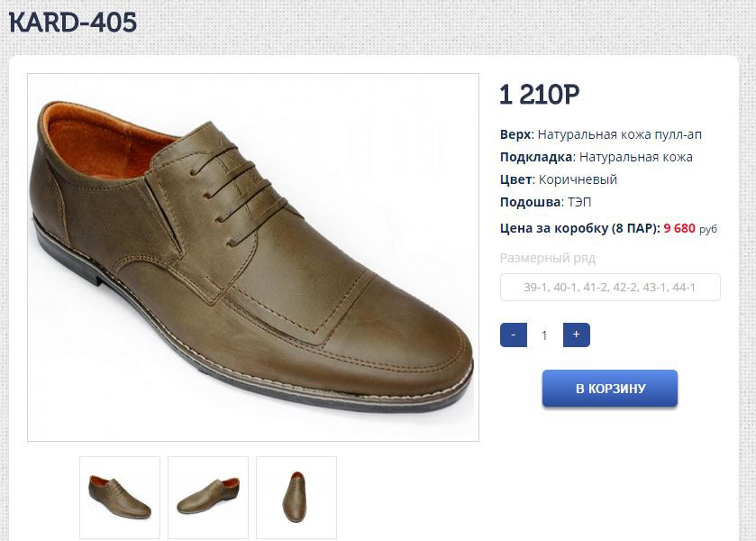Click the «руб» currency text
Viewport: 756px width, 541px height.
(x=708, y=229)
